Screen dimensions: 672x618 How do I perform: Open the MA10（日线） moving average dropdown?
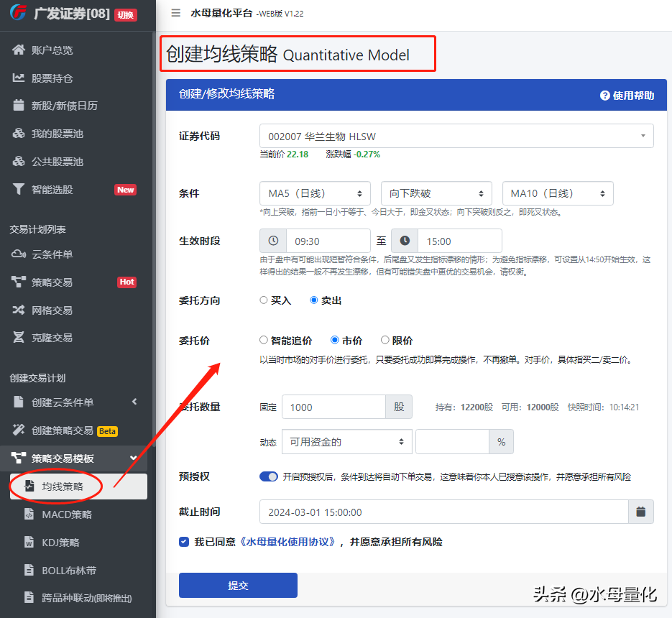[x=558, y=193]
